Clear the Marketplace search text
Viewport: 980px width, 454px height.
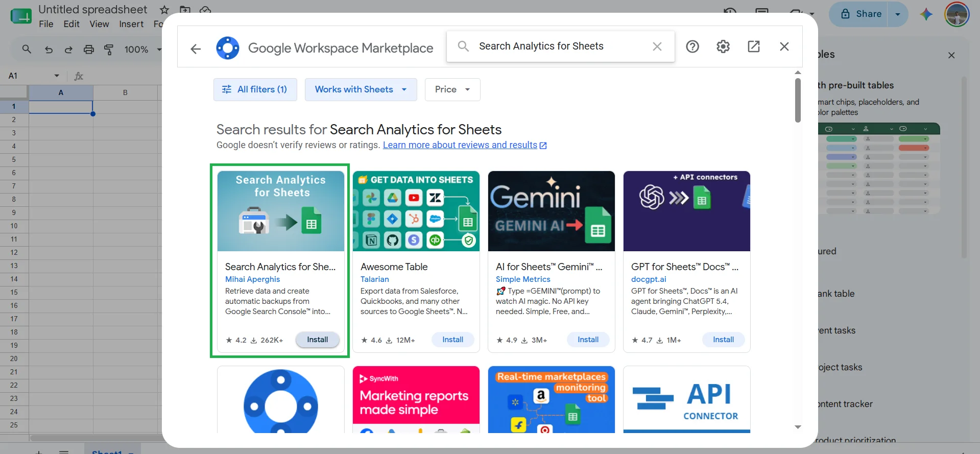[x=657, y=46]
